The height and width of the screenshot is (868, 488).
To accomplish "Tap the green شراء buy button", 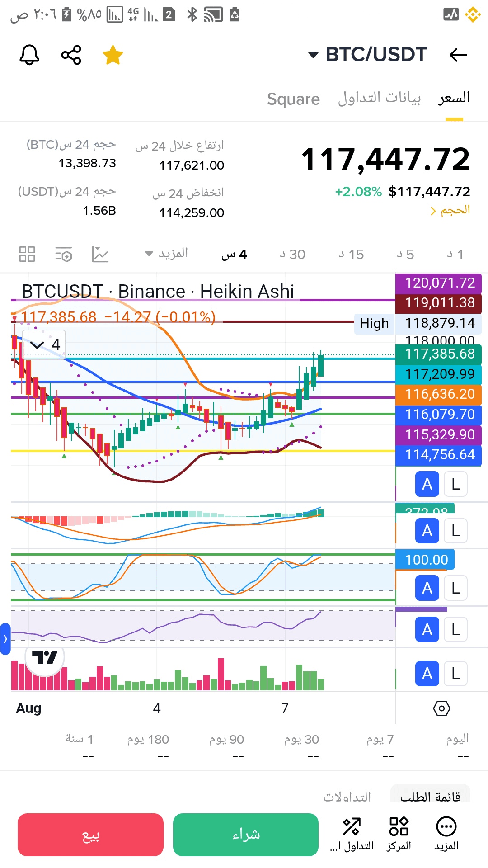I will pyautogui.click(x=246, y=835).
